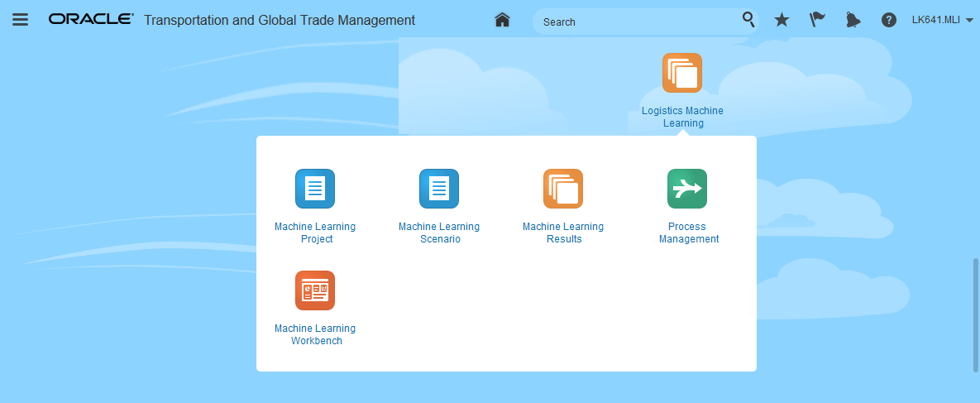Click the Process Management link text
Image resolution: width=980 pixels, height=403 pixels.
pyautogui.click(x=689, y=233)
